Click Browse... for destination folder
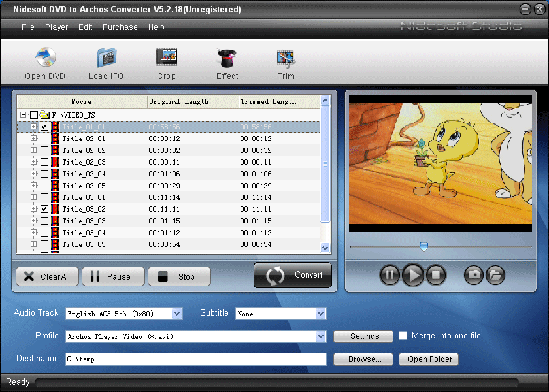This screenshot has height=392, width=549. coord(363,359)
